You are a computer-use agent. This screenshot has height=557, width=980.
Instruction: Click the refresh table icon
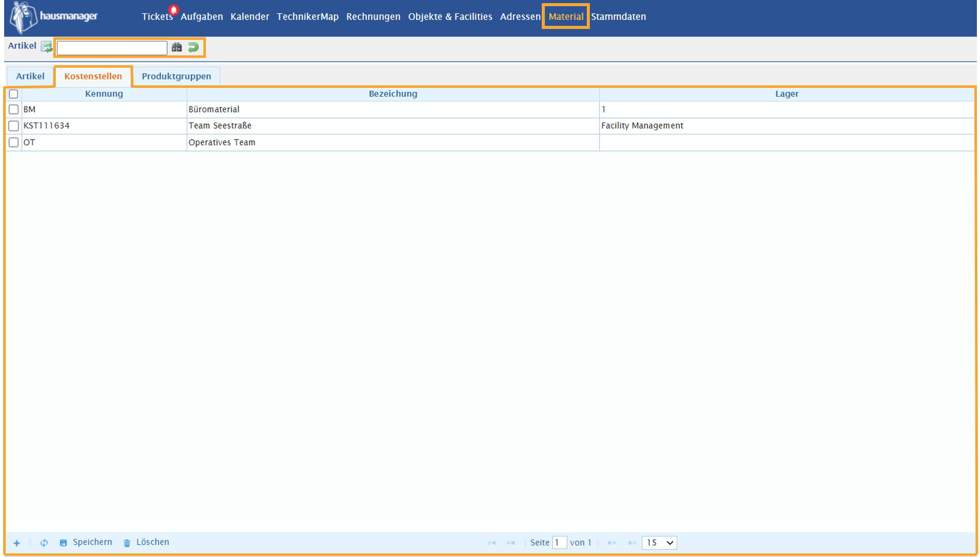click(44, 543)
